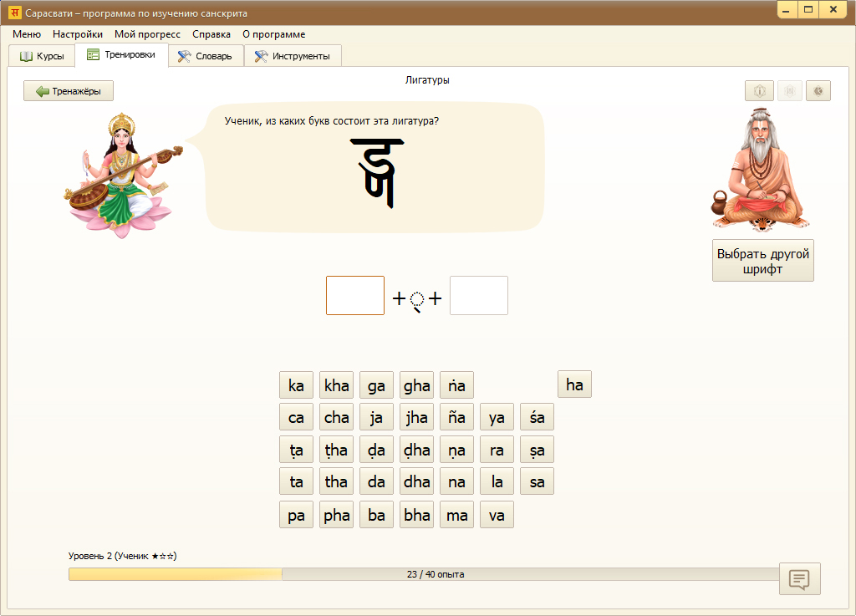Open the Курсы tab
This screenshot has width=856, height=616.
click(x=42, y=56)
